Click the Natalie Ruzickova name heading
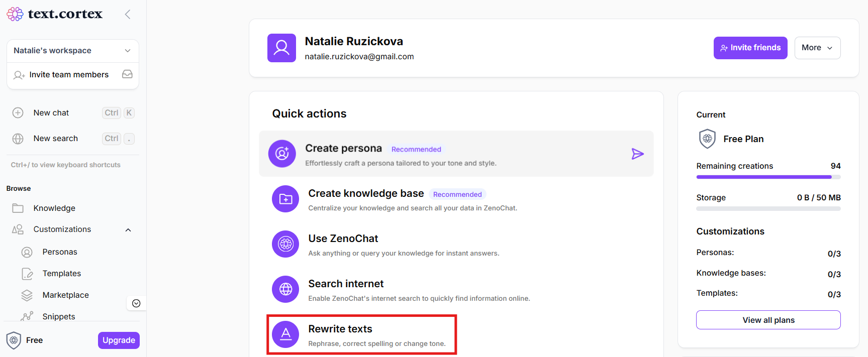The width and height of the screenshot is (868, 357). [354, 41]
